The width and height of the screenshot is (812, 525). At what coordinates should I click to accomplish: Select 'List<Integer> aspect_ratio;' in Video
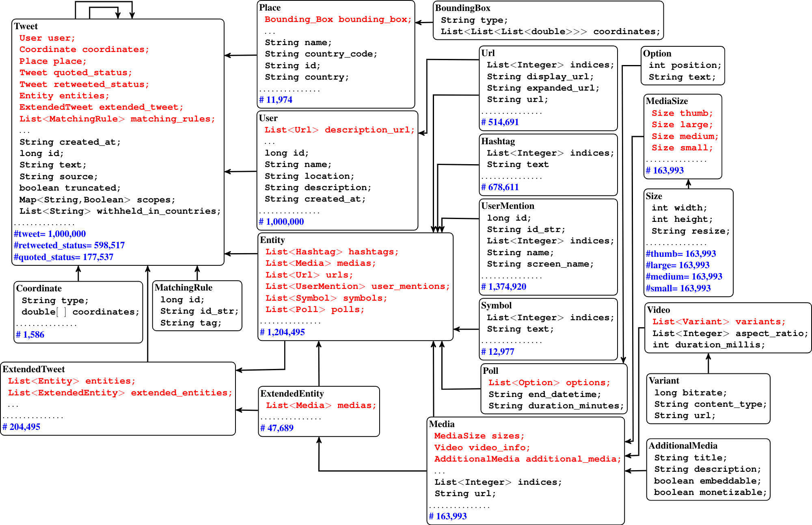730,334
